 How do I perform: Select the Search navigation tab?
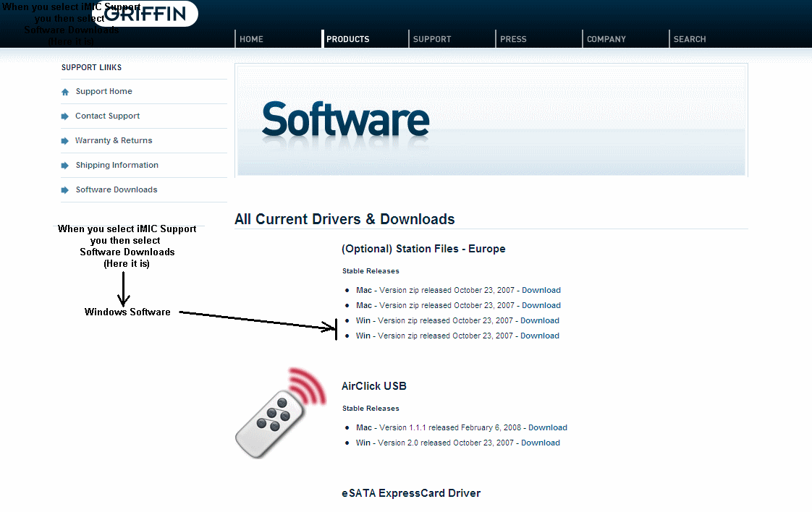(x=689, y=39)
